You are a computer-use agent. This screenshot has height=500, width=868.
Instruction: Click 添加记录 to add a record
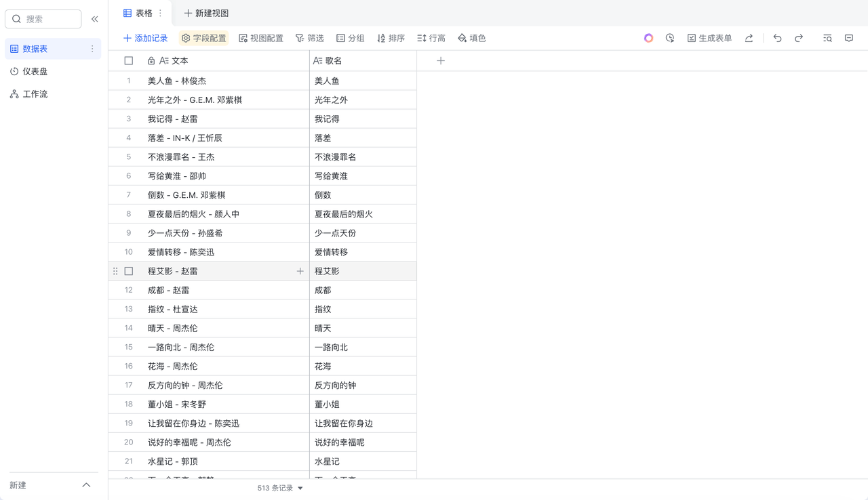click(x=145, y=38)
